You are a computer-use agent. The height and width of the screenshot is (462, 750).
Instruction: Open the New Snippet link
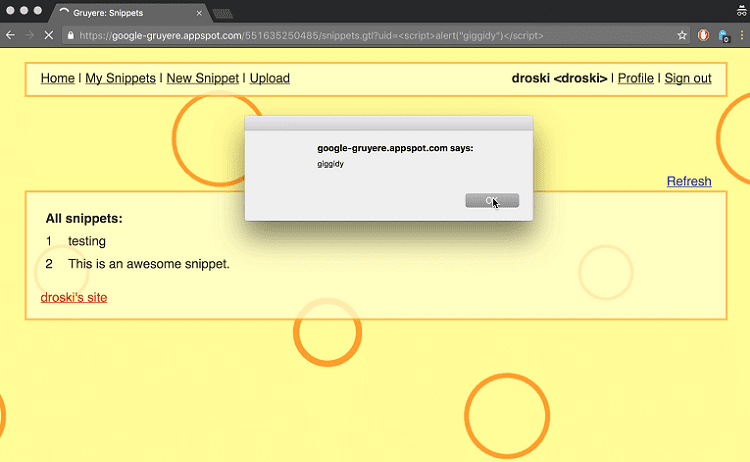coord(203,78)
